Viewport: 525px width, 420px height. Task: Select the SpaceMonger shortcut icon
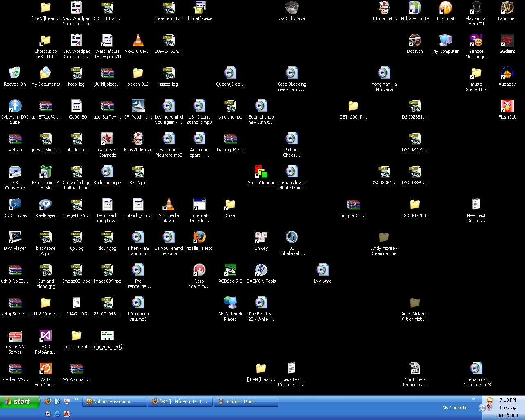tap(261, 175)
